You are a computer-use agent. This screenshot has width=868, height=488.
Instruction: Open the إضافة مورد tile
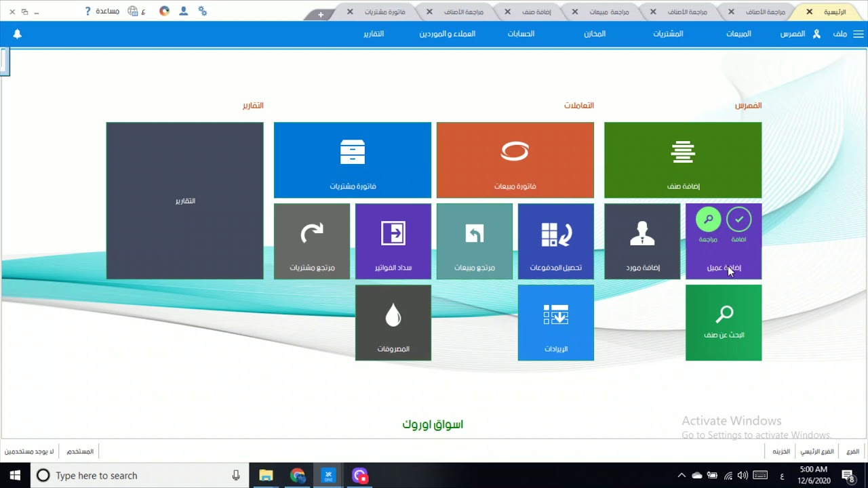click(x=642, y=241)
